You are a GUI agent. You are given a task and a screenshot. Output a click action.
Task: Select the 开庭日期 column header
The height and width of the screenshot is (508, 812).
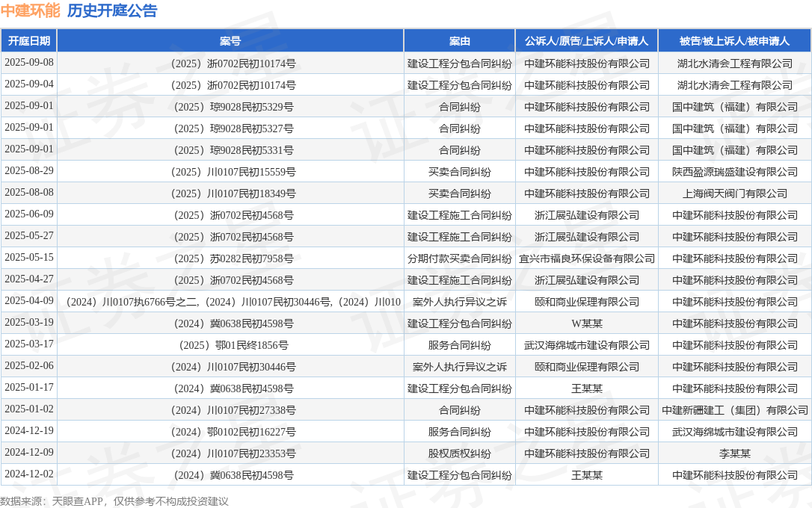pyautogui.click(x=29, y=41)
